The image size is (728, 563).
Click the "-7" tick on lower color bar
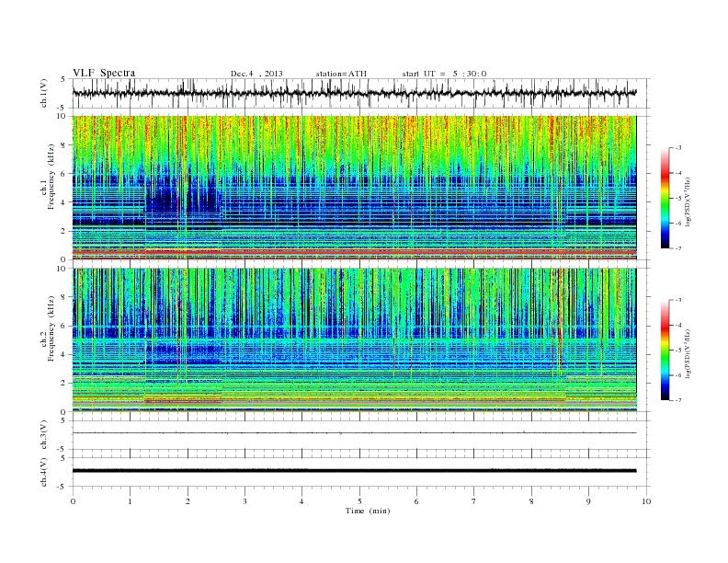[x=677, y=400]
